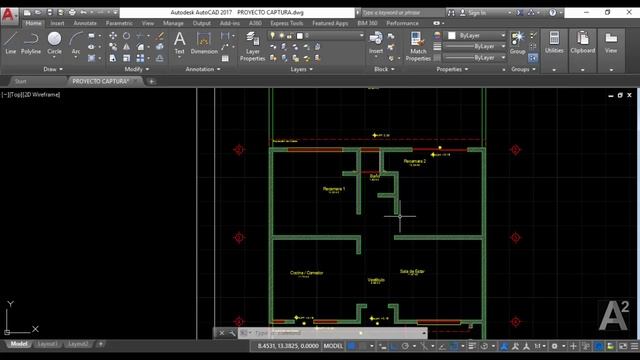This screenshot has width=640, height=360.
Task: Select the Stretch tool
Action: coord(113,58)
